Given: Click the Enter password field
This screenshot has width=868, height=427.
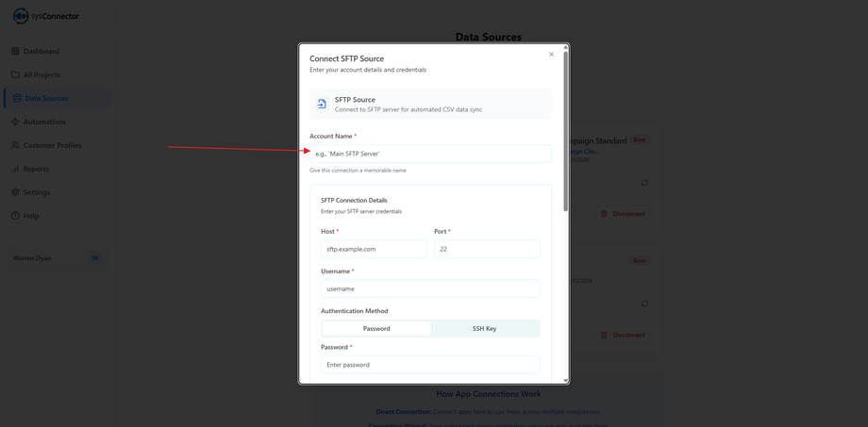Looking at the screenshot, I should (x=430, y=365).
